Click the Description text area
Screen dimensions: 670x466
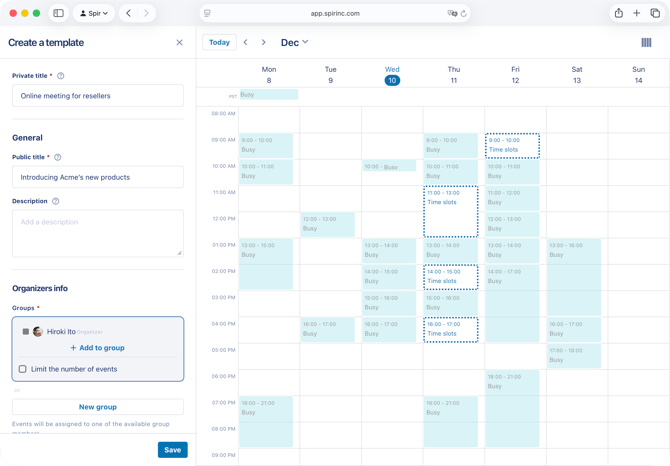(x=98, y=233)
